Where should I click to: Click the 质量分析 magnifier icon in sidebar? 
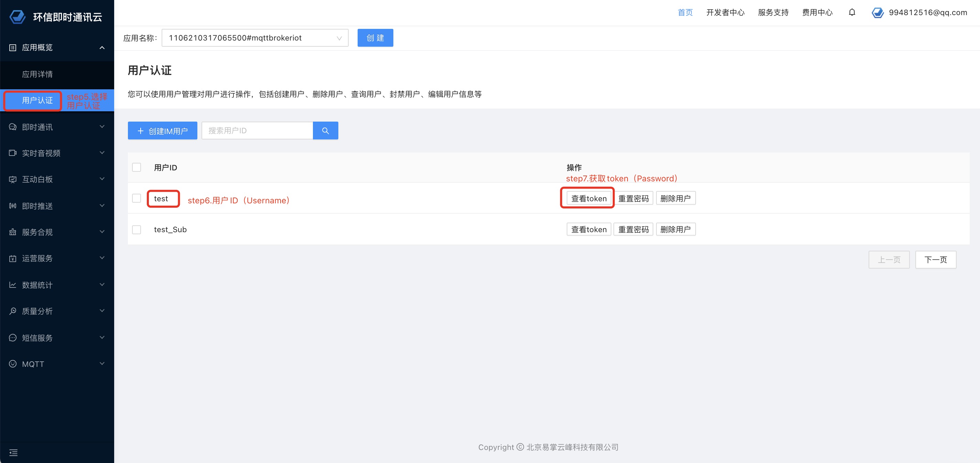click(x=13, y=311)
